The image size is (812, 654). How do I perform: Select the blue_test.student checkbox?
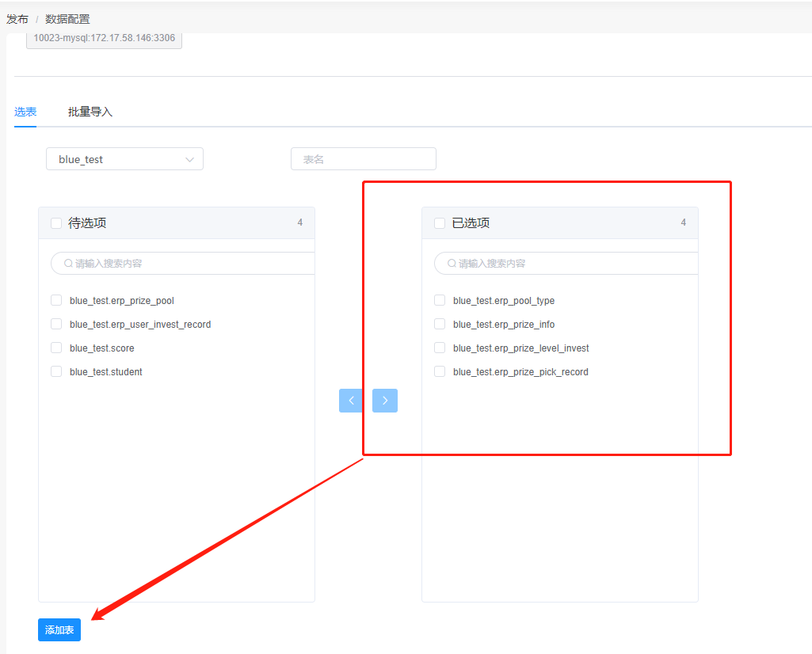coord(56,372)
